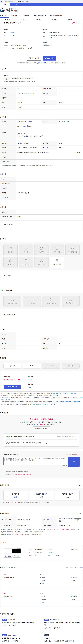
Task: Open the 직업 능력 개발 menu
Action: click(x=40, y=16)
